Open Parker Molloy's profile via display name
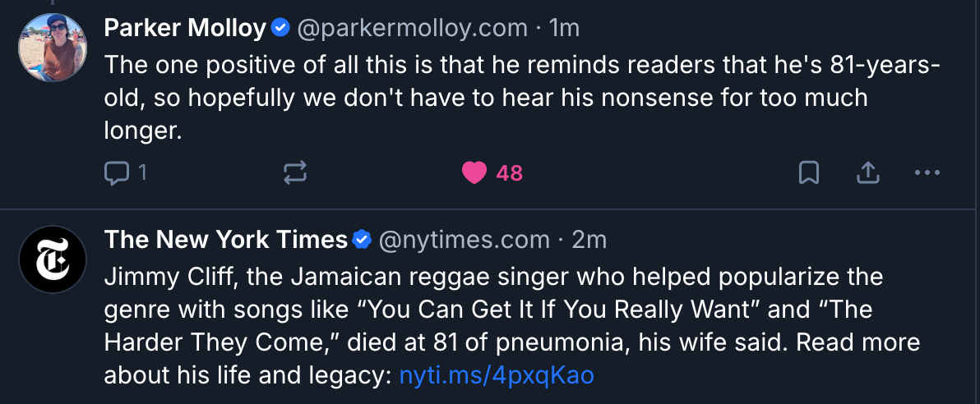 pos(185,28)
